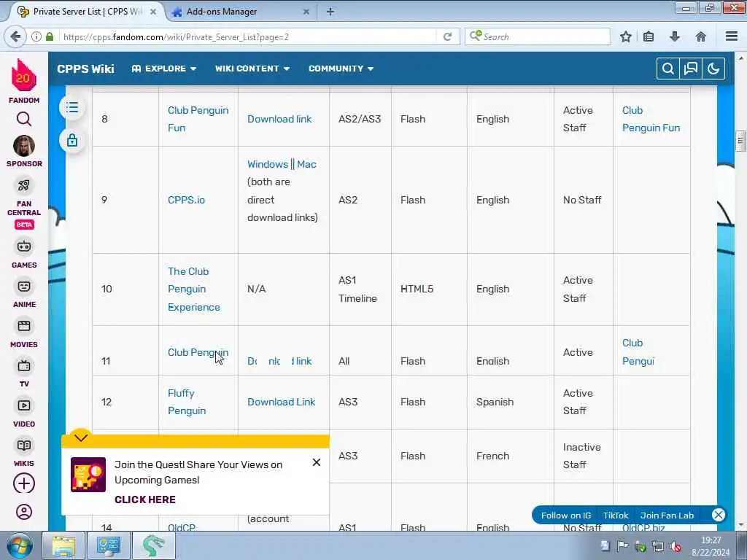Open the downloads arrow icon
Screen dimensions: 747x560
pyautogui.click(x=675, y=36)
